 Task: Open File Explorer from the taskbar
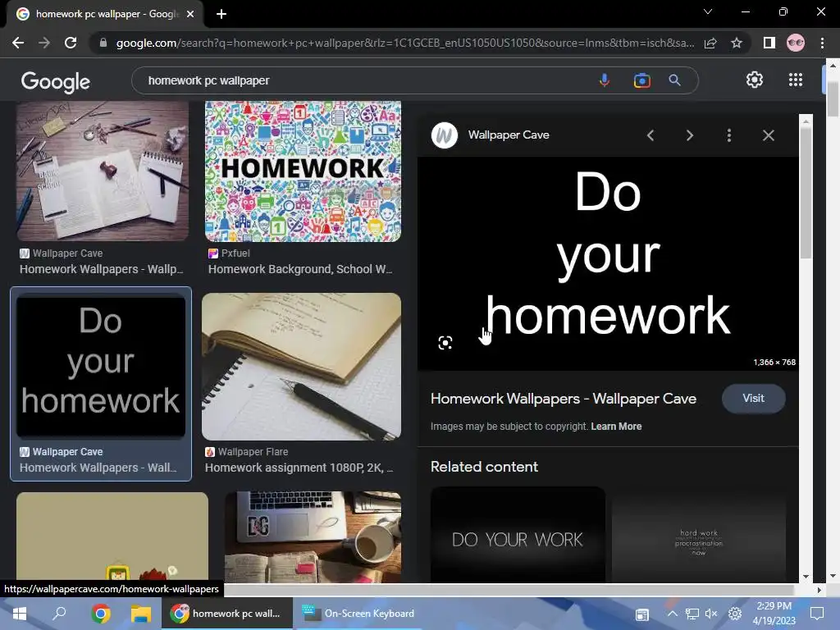click(141, 614)
